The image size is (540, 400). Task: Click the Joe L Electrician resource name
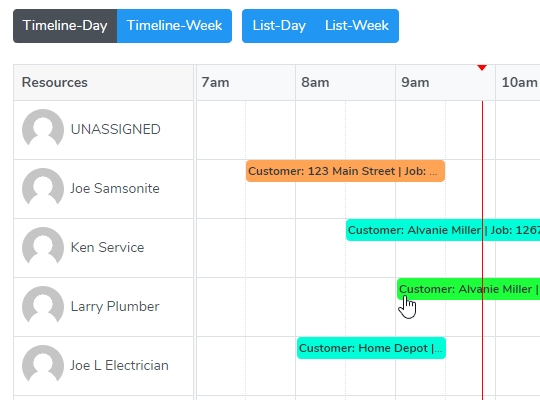pyautogui.click(x=120, y=365)
